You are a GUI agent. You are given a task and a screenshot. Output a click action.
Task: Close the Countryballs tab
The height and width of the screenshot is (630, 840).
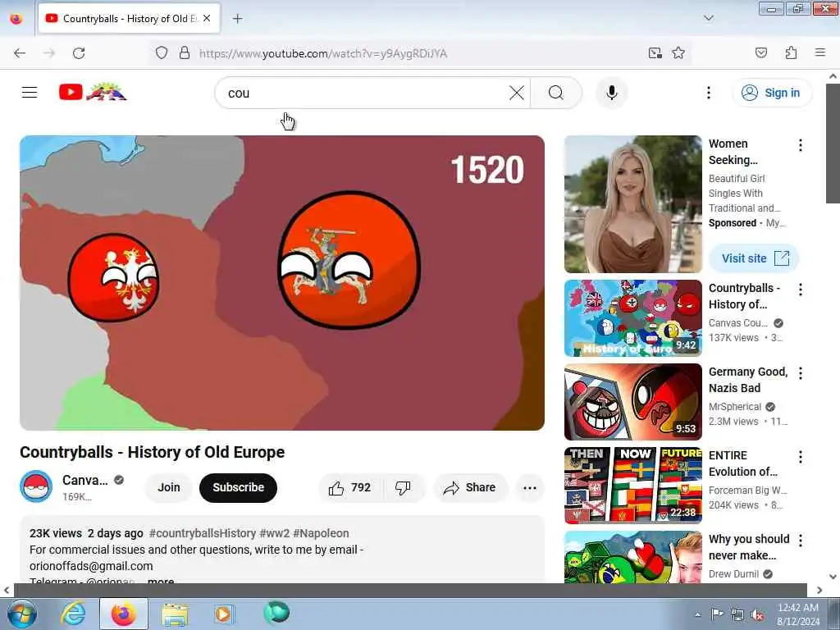(x=207, y=18)
